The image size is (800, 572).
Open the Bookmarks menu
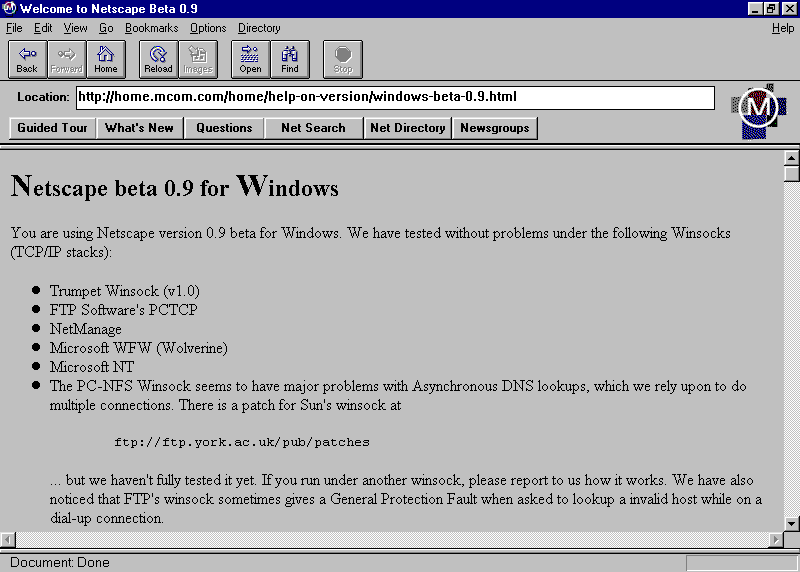pyautogui.click(x=152, y=28)
